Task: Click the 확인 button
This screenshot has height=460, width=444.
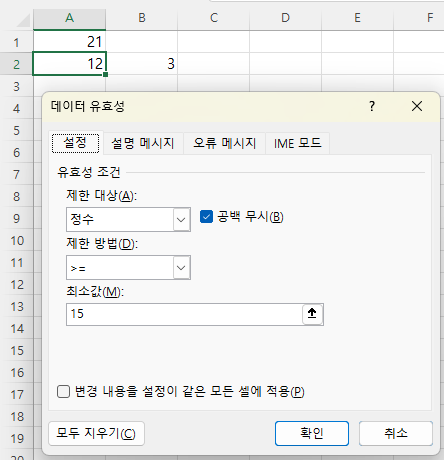Action: click(x=312, y=433)
